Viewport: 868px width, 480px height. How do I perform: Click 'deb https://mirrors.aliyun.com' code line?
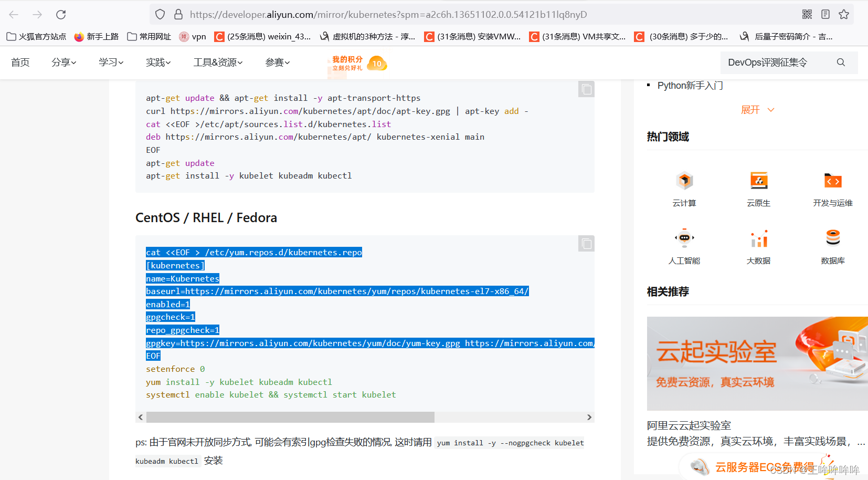315,137
